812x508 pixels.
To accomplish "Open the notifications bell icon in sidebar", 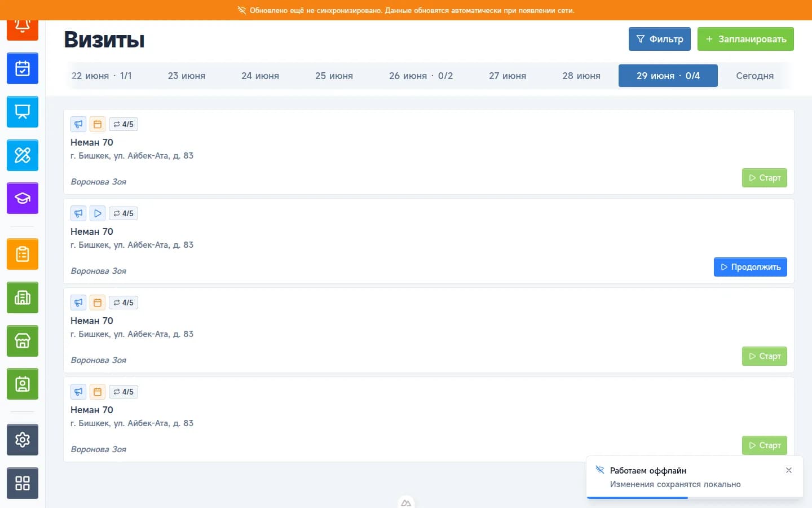I will click(23, 30).
